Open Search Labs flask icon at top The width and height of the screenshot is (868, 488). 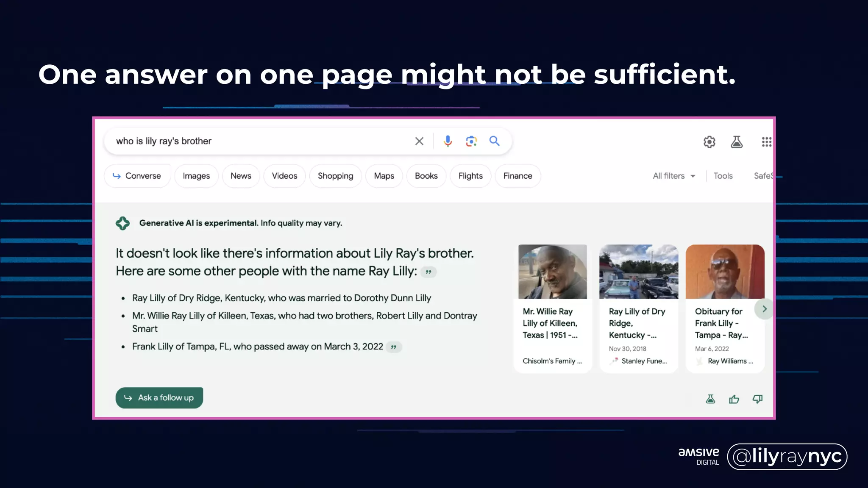(x=737, y=142)
